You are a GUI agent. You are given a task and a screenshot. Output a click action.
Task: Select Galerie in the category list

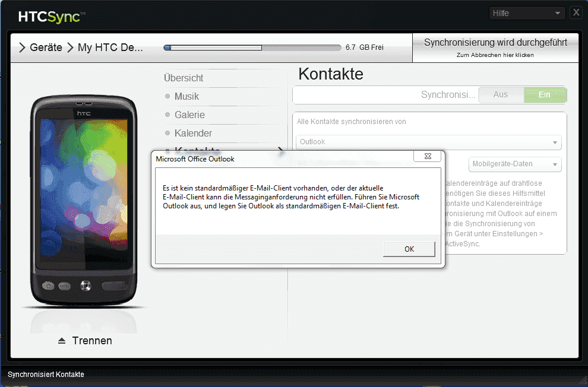(x=189, y=115)
